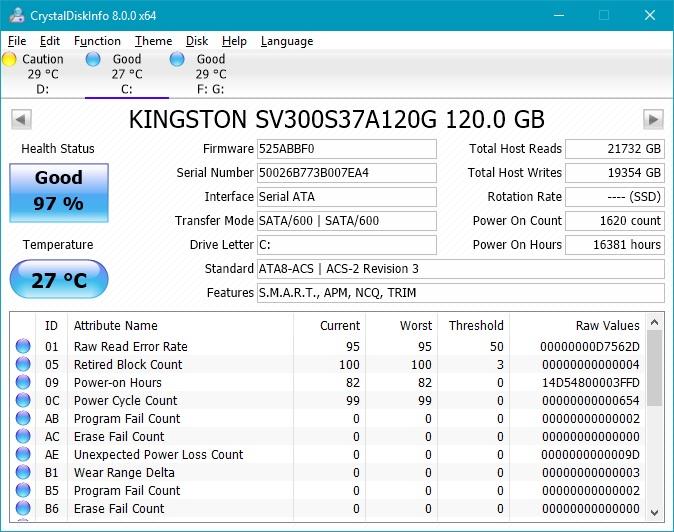Click the status orb for AB Program Fail Count
The height and width of the screenshot is (532, 674).
(x=23, y=418)
